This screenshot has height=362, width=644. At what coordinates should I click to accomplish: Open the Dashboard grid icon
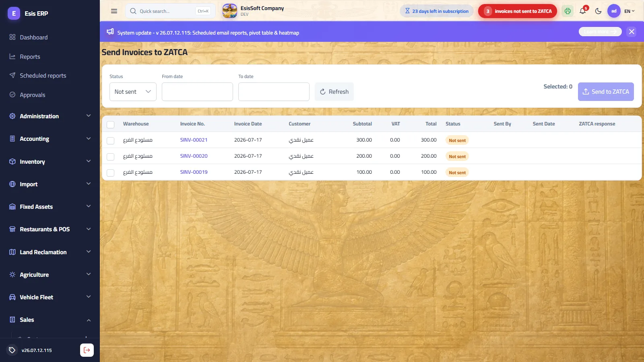(x=12, y=37)
